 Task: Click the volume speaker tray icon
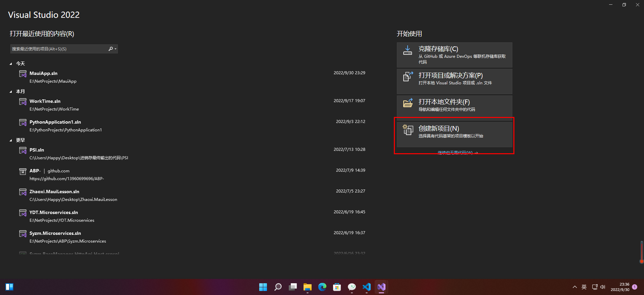coord(603,287)
